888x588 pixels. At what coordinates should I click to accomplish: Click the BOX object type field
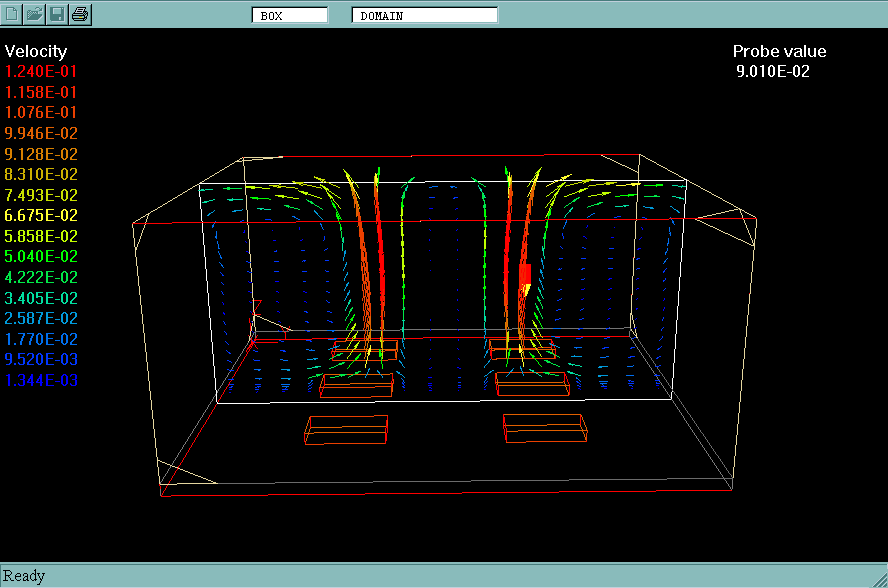[289, 15]
